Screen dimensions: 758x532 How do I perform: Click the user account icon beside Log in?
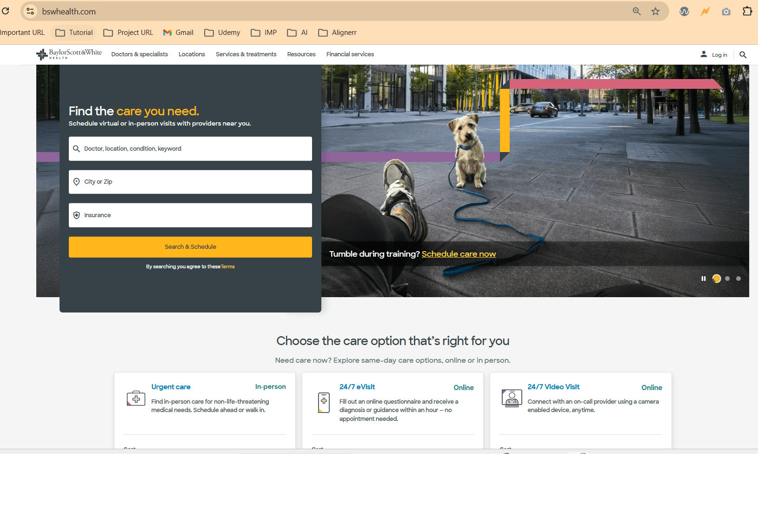704,54
